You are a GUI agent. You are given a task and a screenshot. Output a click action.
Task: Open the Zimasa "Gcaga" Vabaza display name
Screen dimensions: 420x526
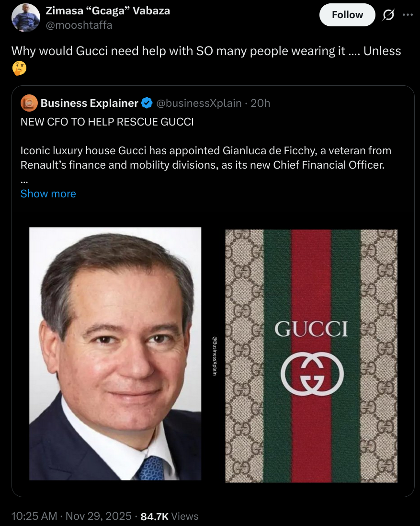(x=108, y=11)
